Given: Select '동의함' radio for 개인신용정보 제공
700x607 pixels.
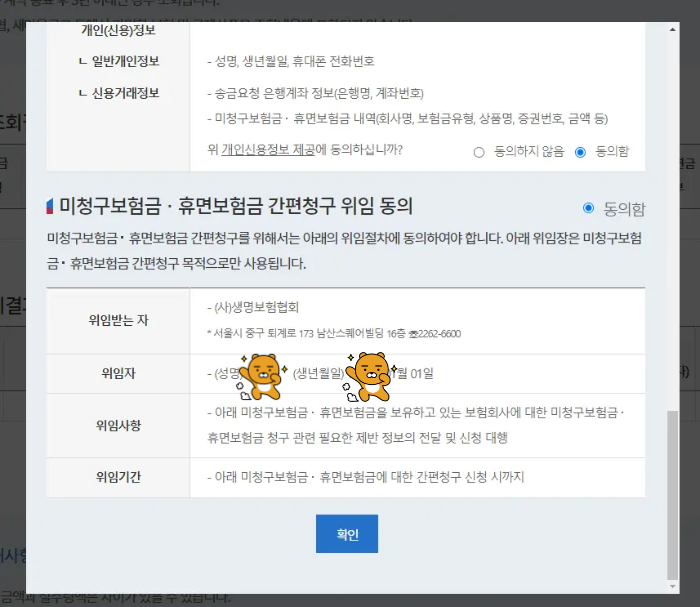Looking at the screenshot, I should [580, 153].
